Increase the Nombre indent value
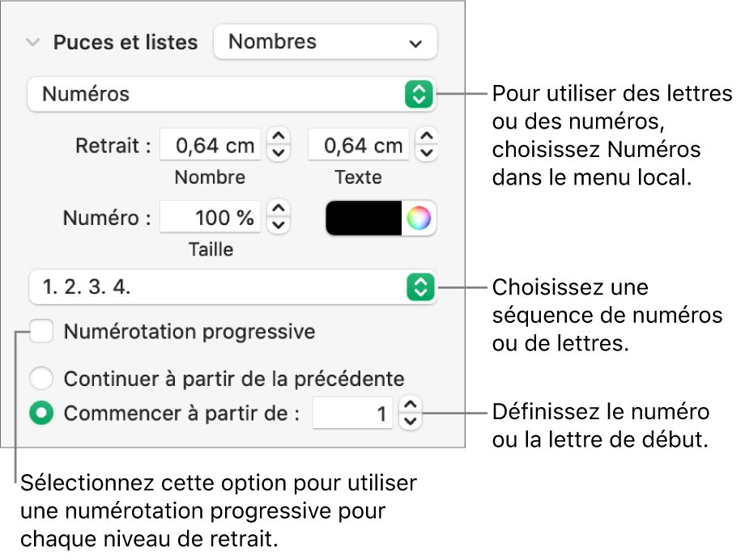This screenshot has height=560, width=745. click(x=279, y=138)
